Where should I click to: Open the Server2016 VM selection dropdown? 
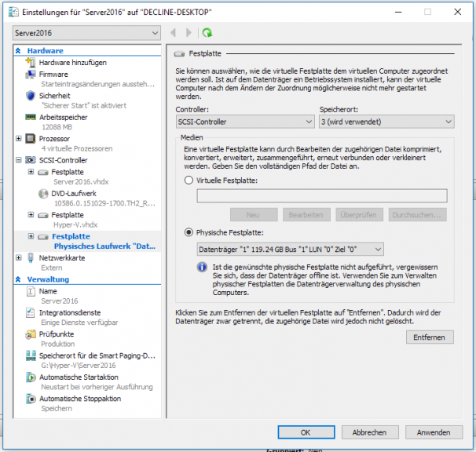(x=87, y=33)
